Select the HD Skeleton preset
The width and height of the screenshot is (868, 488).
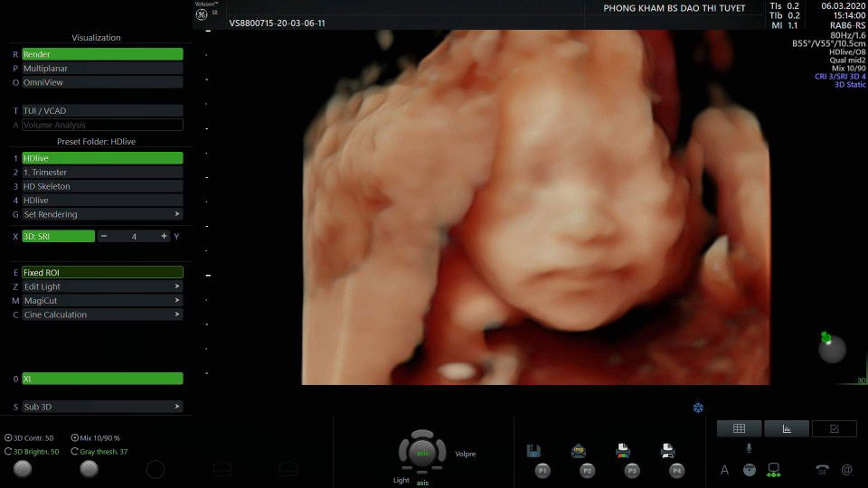[x=102, y=186]
